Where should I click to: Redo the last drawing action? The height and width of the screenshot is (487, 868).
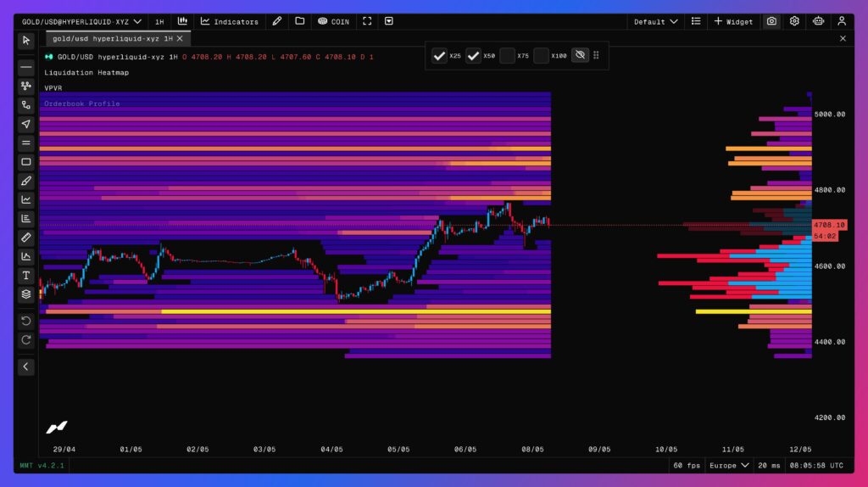pos(26,339)
